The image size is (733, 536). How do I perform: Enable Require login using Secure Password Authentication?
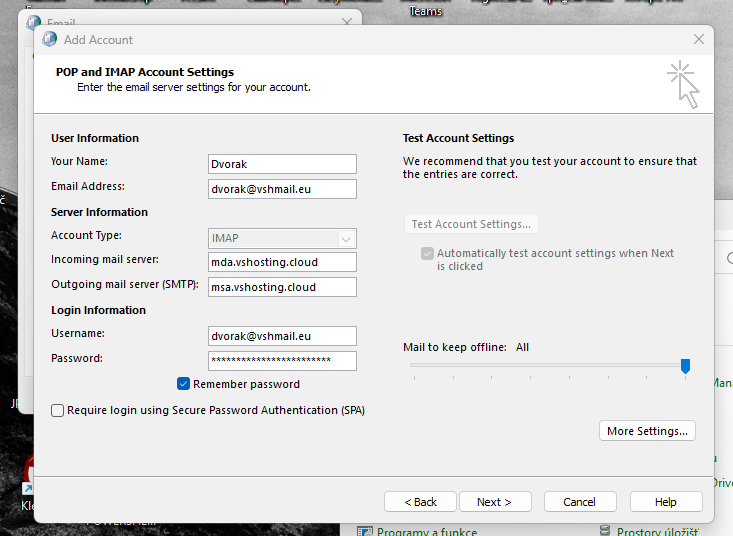57,410
